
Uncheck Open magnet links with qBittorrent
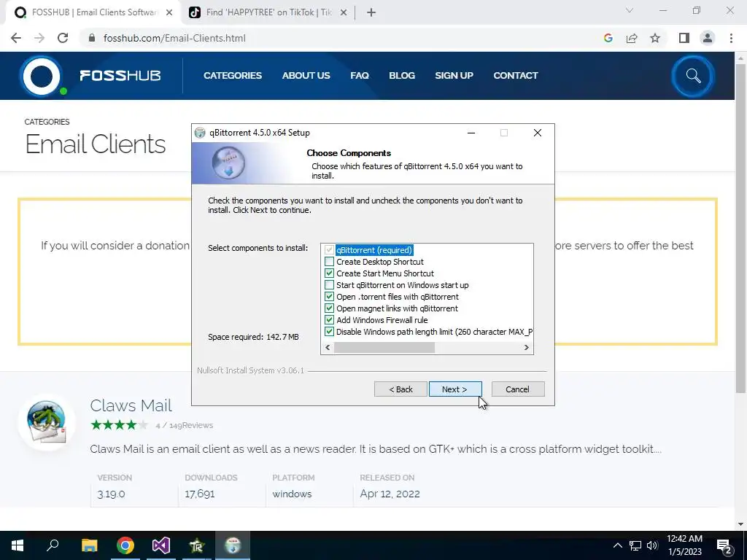(329, 308)
